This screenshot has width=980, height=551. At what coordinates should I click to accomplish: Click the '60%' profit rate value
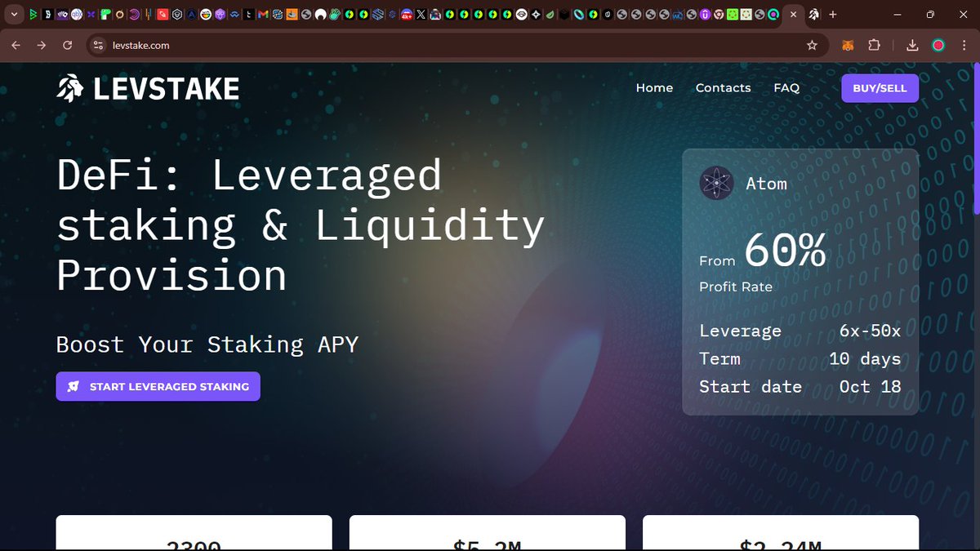[x=785, y=250]
